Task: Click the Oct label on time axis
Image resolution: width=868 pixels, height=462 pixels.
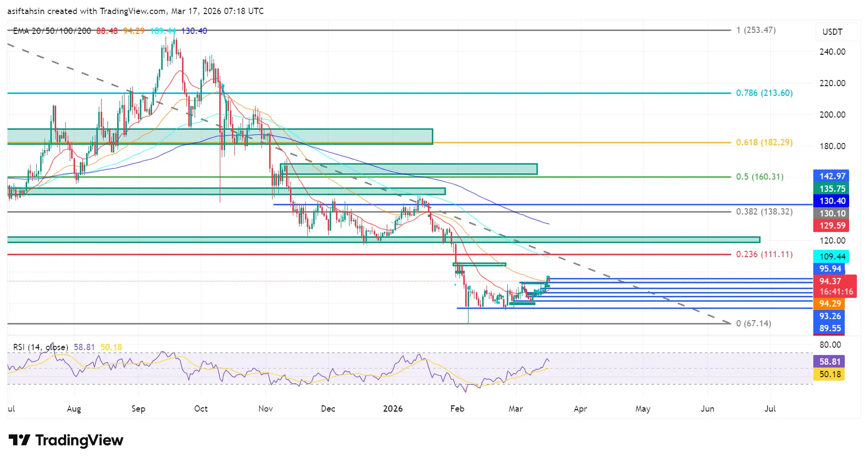Action: click(201, 409)
